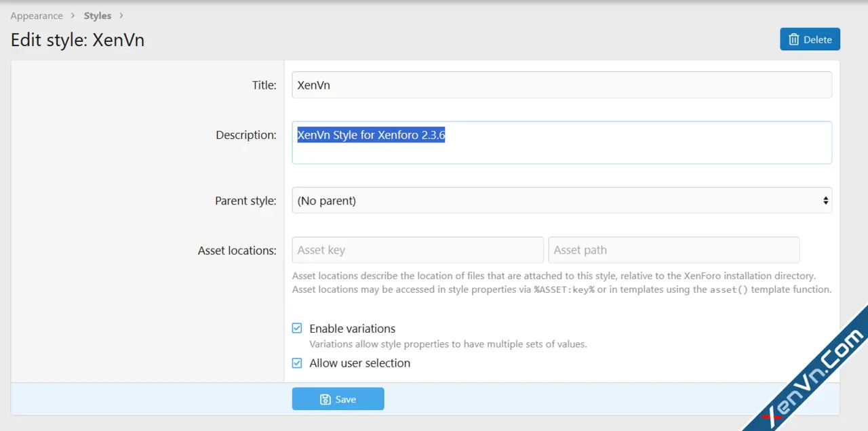Open the Parent style dropdown
Screen dimensions: 868x431
pos(561,201)
